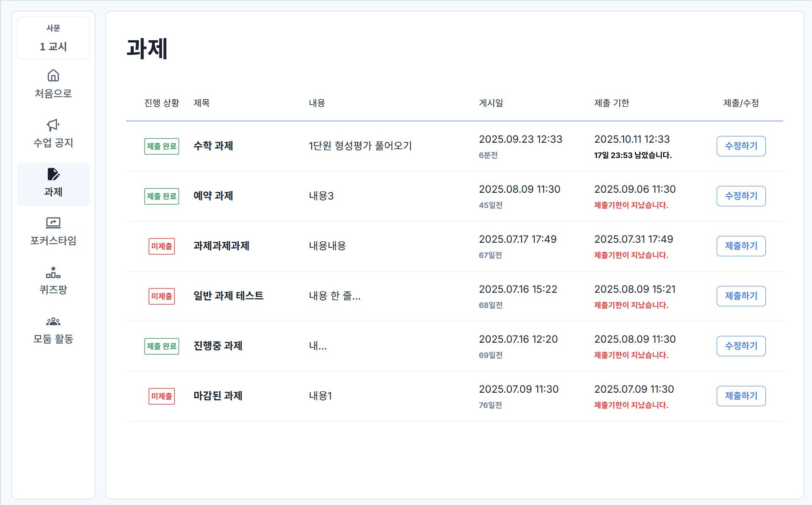This screenshot has height=505, width=812.
Task: Open the 모둠 활동 group icon
Action: coord(53,322)
